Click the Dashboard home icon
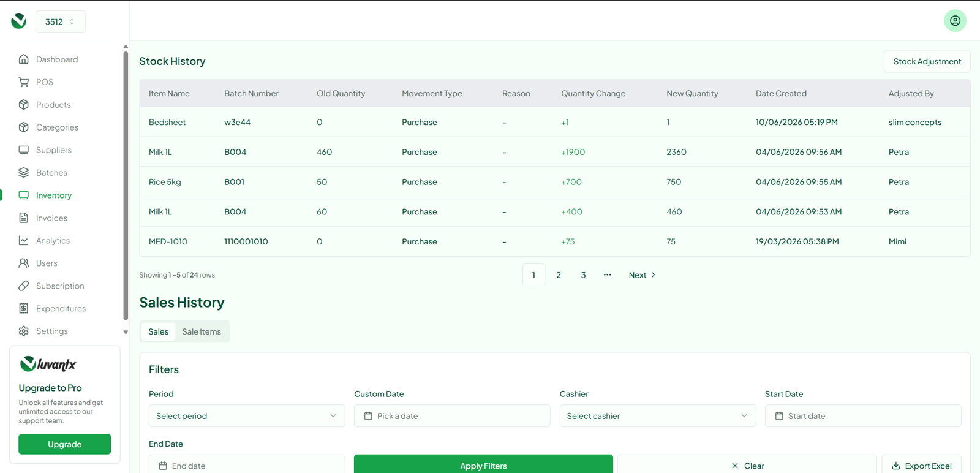Image resolution: width=980 pixels, height=473 pixels. pyautogui.click(x=24, y=59)
